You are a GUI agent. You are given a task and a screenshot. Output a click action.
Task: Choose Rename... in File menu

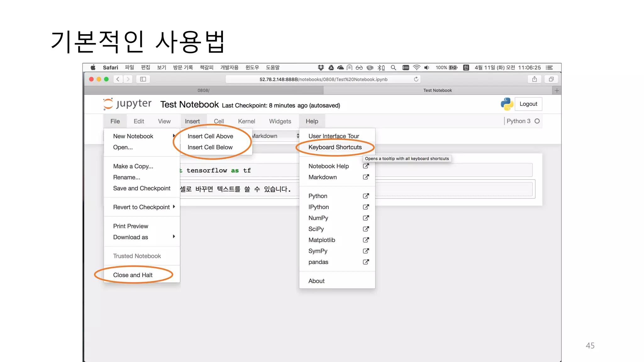127,177
